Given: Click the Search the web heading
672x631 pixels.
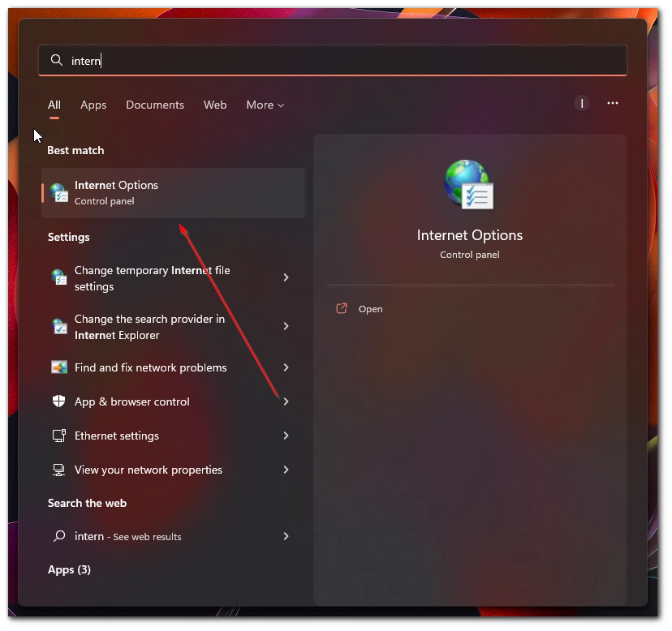Looking at the screenshot, I should [x=87, y=503].
